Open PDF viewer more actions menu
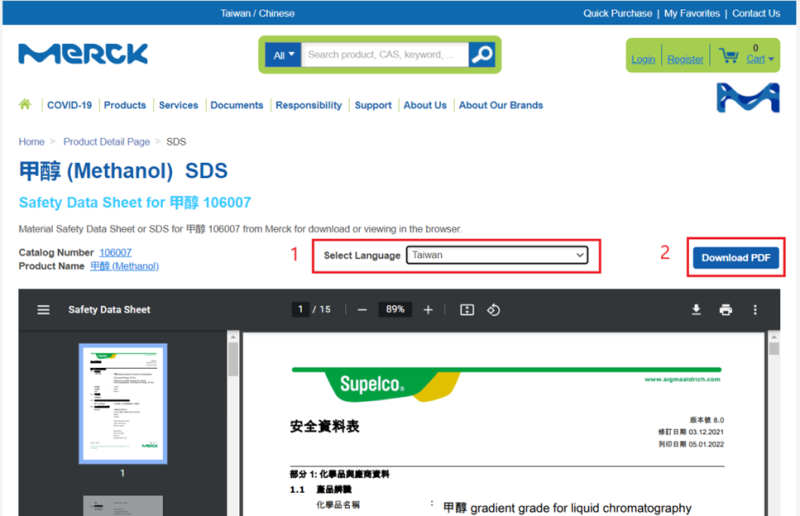Screen dimensions: 800x516 tap(755, 310)
